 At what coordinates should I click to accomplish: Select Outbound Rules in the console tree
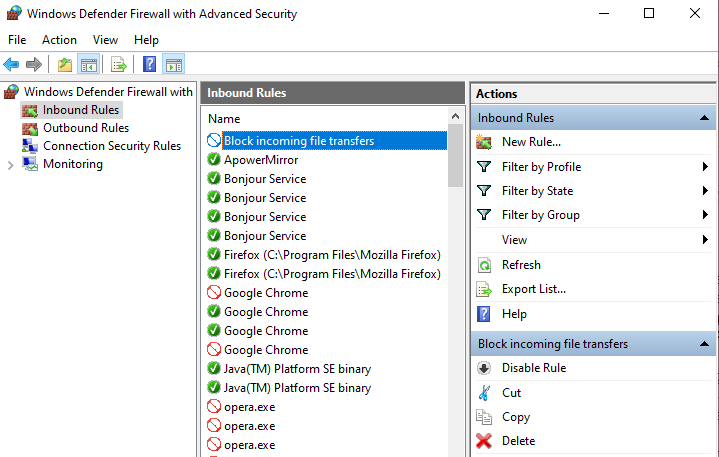coord(85,128)
